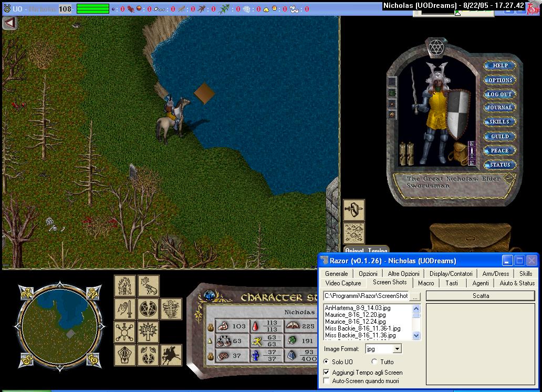Viewport: 542px width, 392px height.
Task: Open the Video Capture tab
Action: coord(343,283)
